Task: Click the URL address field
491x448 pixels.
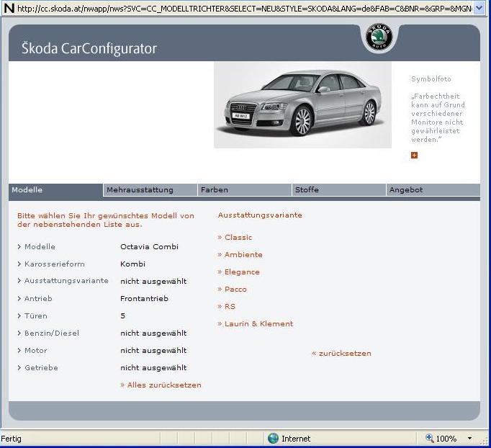Action: [x=245, y=9]
